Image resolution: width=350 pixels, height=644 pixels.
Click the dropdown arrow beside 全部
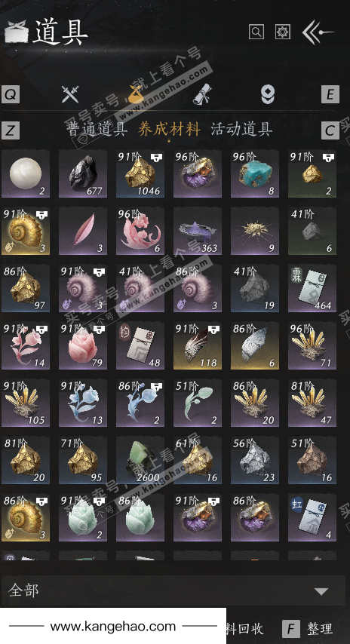321,591
